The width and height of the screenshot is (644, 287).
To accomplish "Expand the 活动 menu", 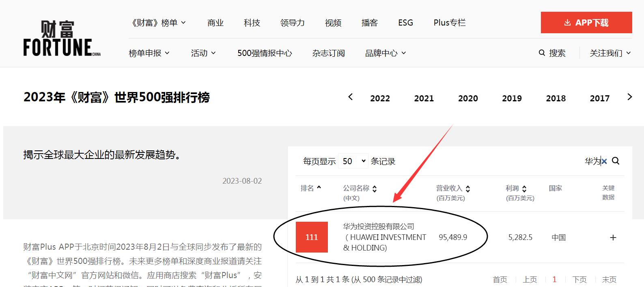I will [x=203, y=53].
